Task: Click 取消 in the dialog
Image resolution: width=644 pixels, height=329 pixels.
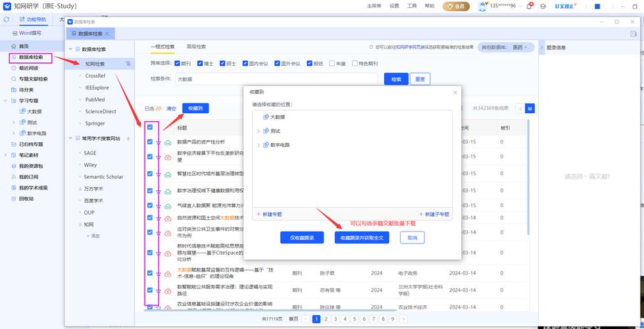Action: [412, 238]
